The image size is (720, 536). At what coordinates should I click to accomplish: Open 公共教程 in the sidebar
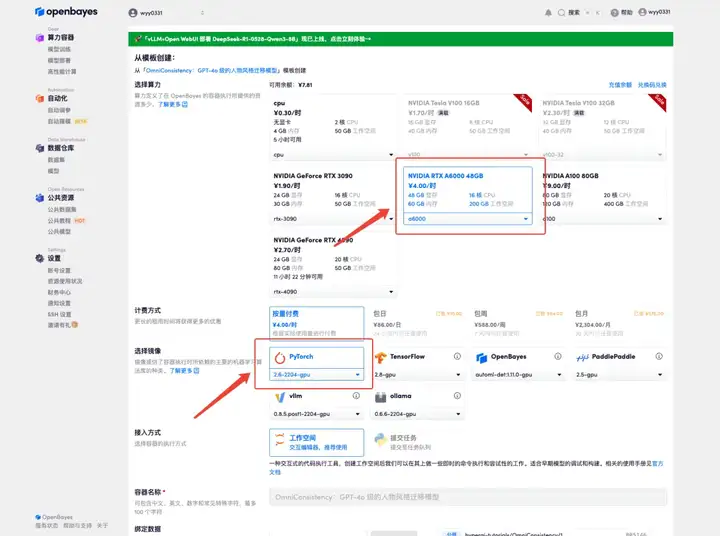(x=59, y=220)
